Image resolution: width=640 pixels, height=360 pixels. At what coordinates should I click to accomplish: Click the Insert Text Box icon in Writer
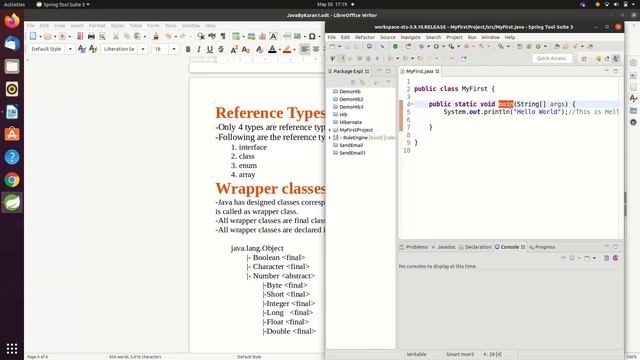click(x=273, y=36)
